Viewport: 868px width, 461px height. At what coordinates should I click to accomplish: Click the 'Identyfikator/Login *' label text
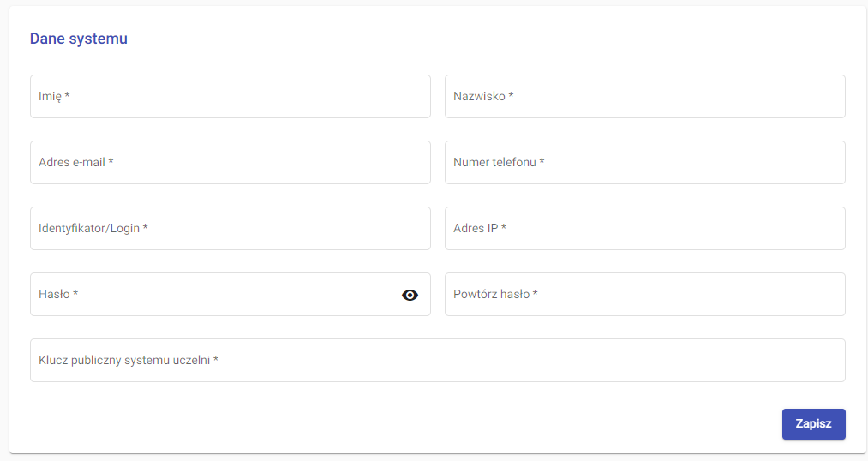tap(93, 229)
